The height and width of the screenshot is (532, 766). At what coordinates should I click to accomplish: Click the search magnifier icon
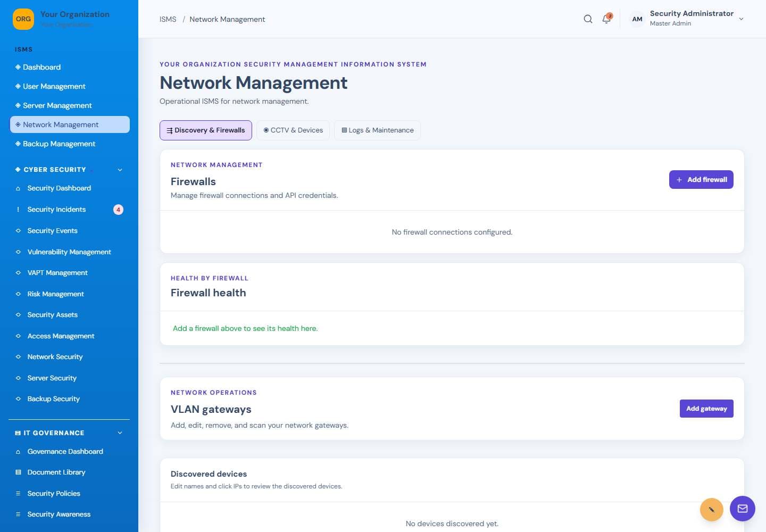tap(588, 19)
